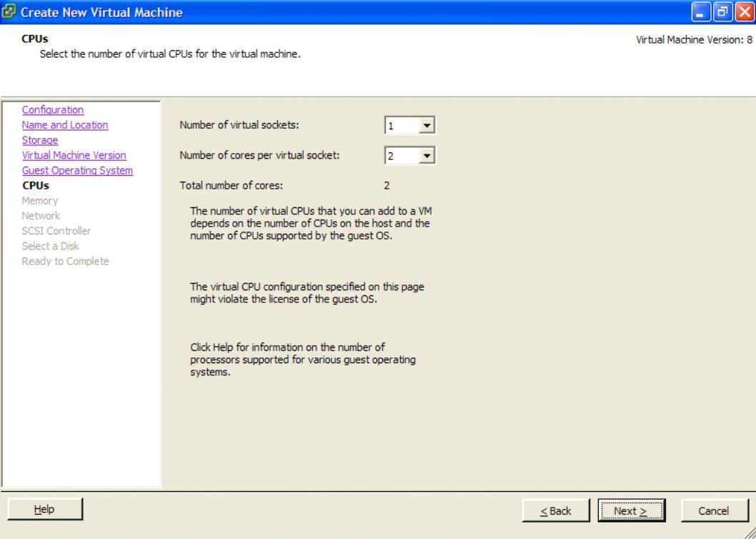
Task: Go to the Name and Location step
Action: click(64, 125)
